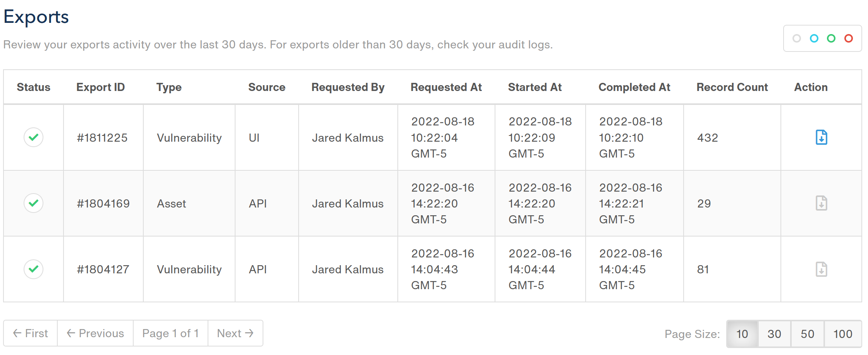Viewport: 868px width, 355px height.
Task: Set page size to 50
Action: click(808, 334)
